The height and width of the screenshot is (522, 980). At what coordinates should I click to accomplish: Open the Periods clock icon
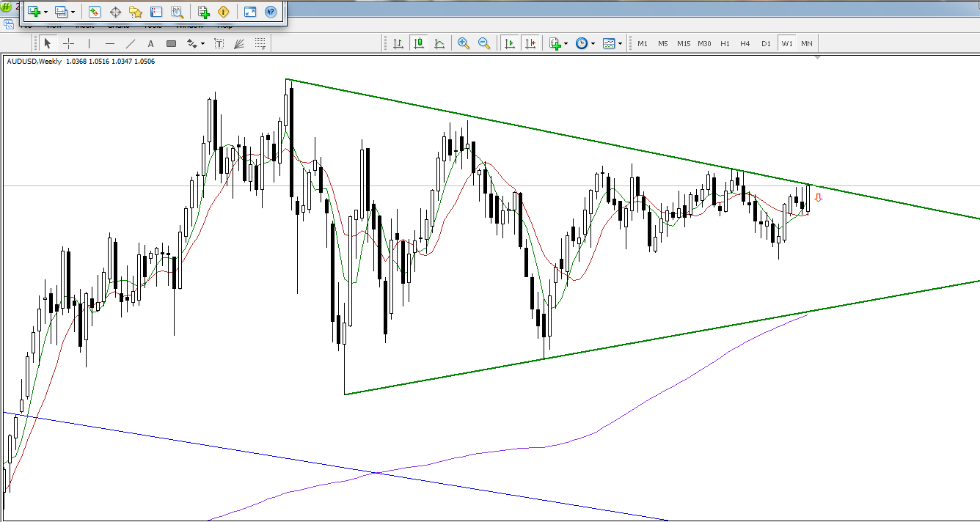(x=582, y=44)
